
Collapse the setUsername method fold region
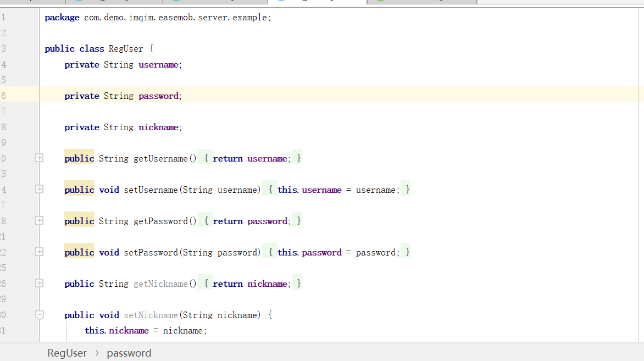point(38,189)
